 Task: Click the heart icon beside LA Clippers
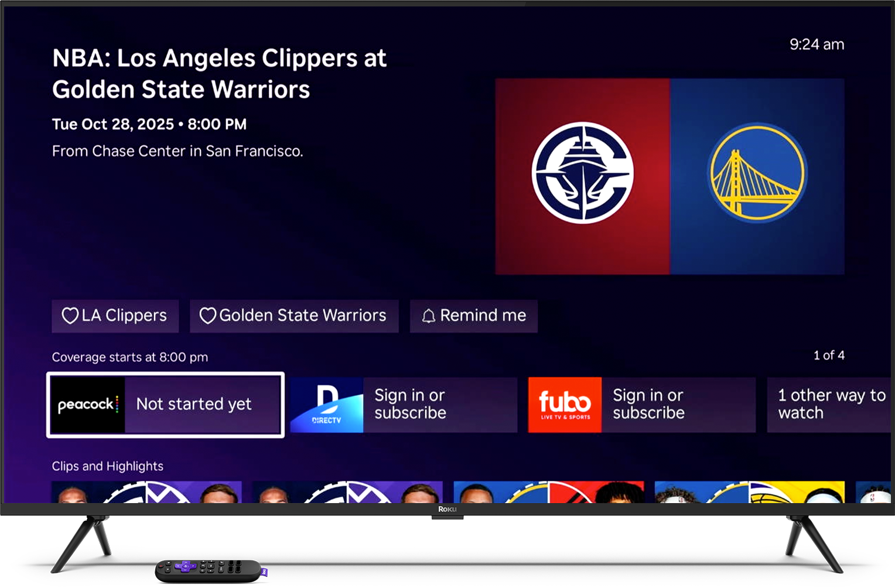[70, 316]
